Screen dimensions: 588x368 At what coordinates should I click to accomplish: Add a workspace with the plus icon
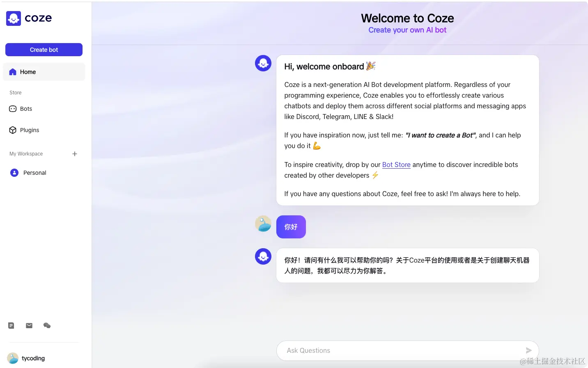[75, 154]
